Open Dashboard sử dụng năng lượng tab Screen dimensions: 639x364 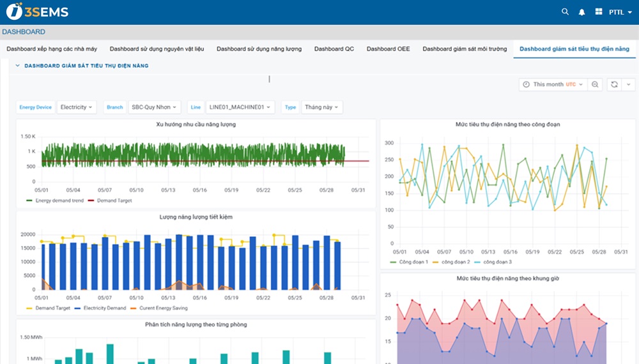(x=259, y=49)
